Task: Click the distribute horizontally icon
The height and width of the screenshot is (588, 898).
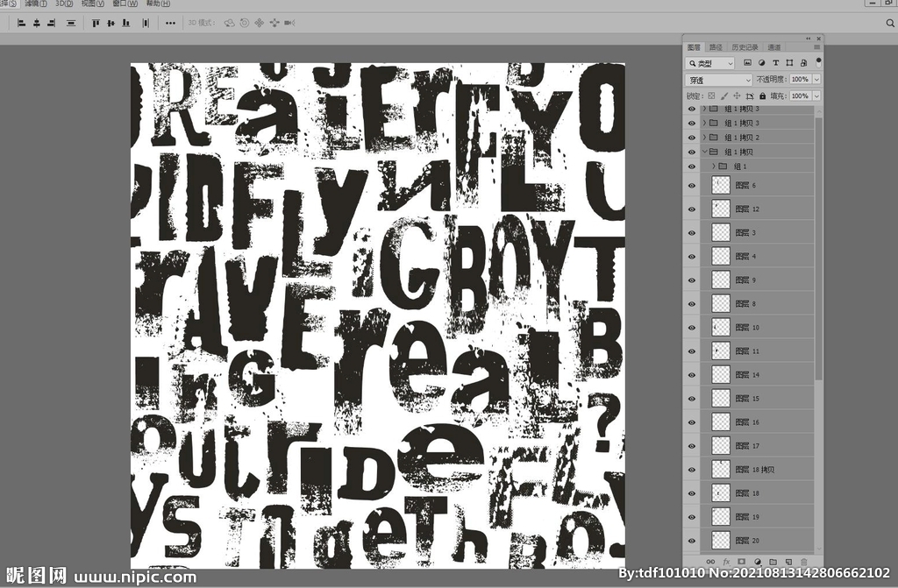Action: click(146, 23)
